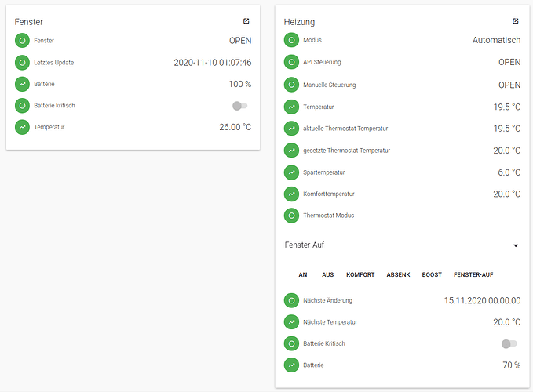Click date value 15.11.2020 00:00:00
533x392 pixels.
coord(482,301)
